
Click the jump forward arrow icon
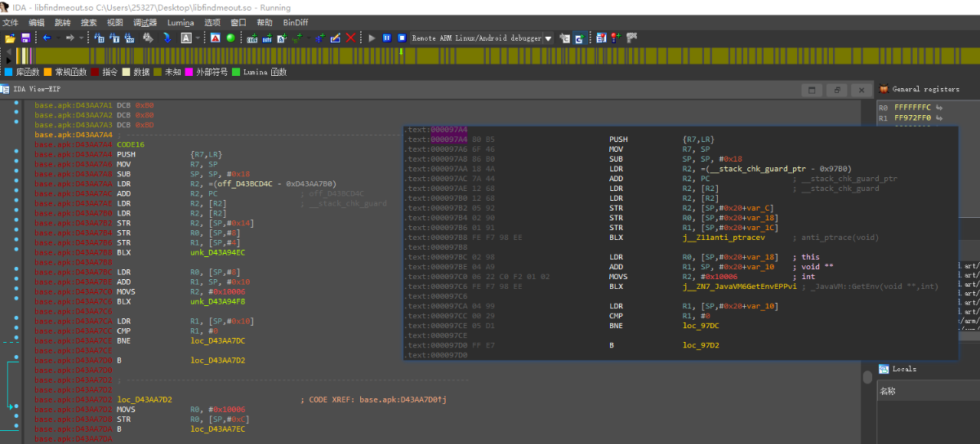[70, 38]
